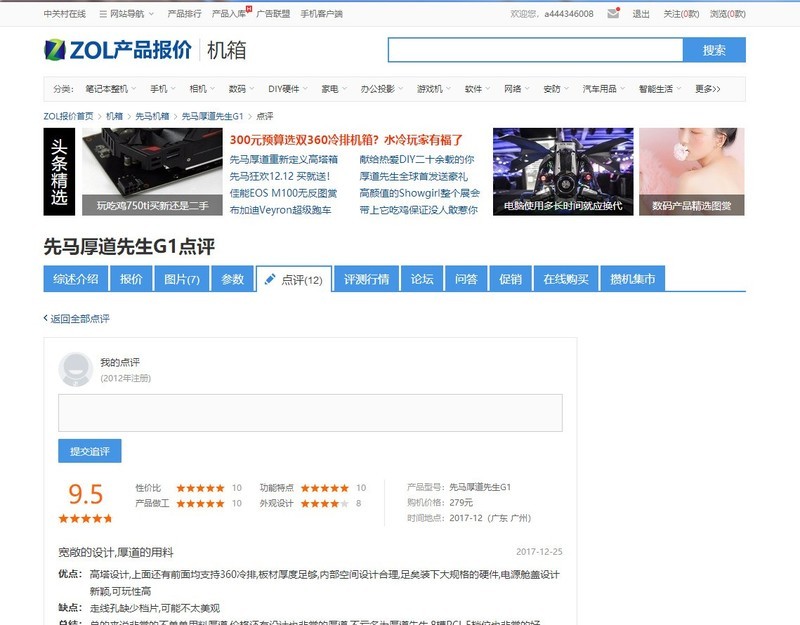Expand the 游戏机 category menu
The width and height of the screenshot is (800, 625).
coord(434,89)
